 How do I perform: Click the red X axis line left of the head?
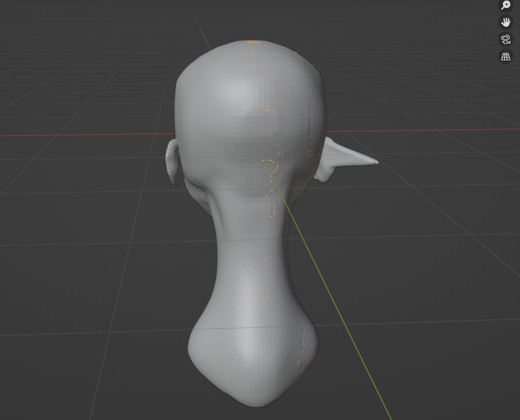pyautogui.click(x=85, y=134)
